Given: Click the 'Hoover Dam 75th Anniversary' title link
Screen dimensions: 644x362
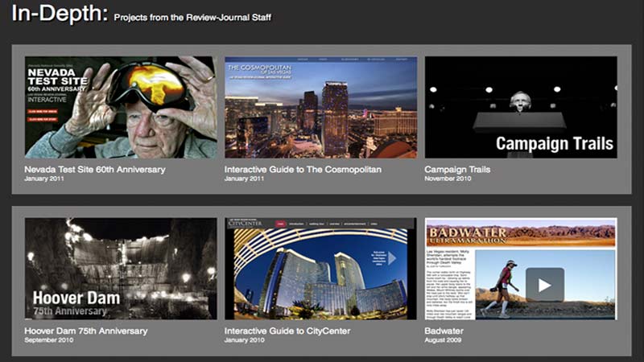Looking at the screenshot, I should [86, 331].
